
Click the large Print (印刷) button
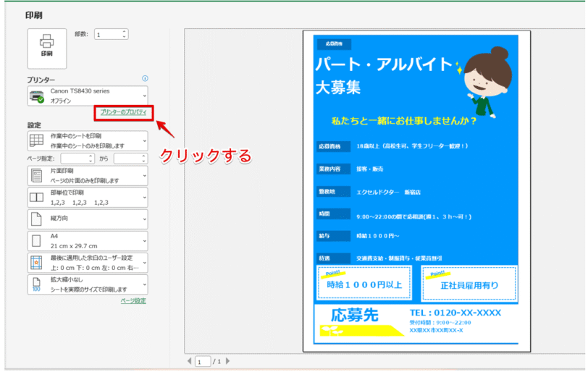point(47,48)
